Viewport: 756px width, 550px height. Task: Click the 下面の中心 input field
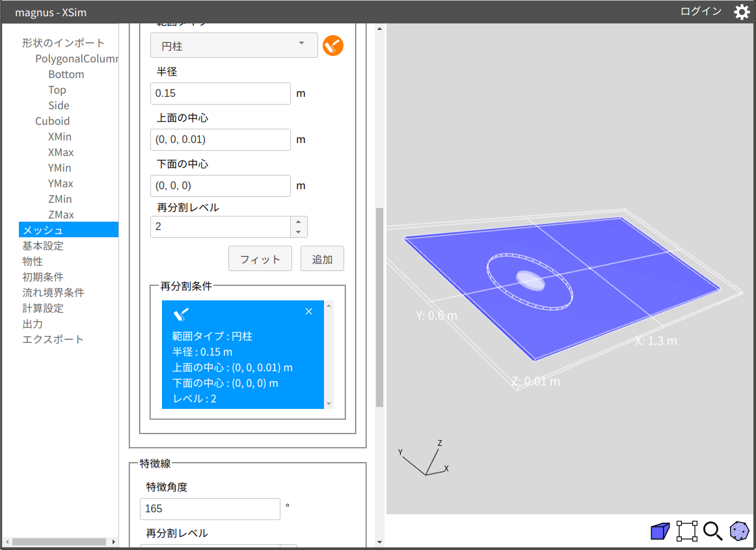[x=221, y=186]
